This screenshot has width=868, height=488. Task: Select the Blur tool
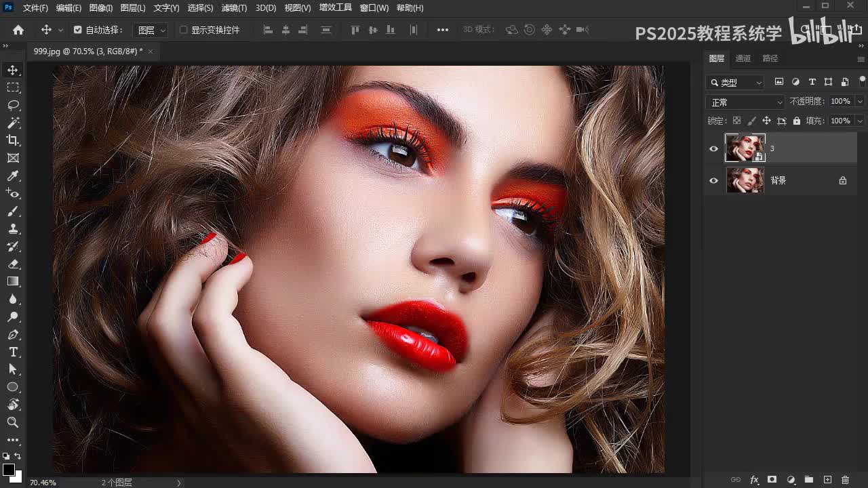pos(13,299)
